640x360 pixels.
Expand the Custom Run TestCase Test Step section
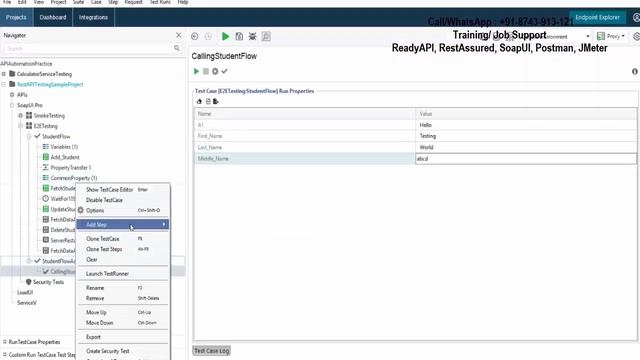(x=5, y=355)
